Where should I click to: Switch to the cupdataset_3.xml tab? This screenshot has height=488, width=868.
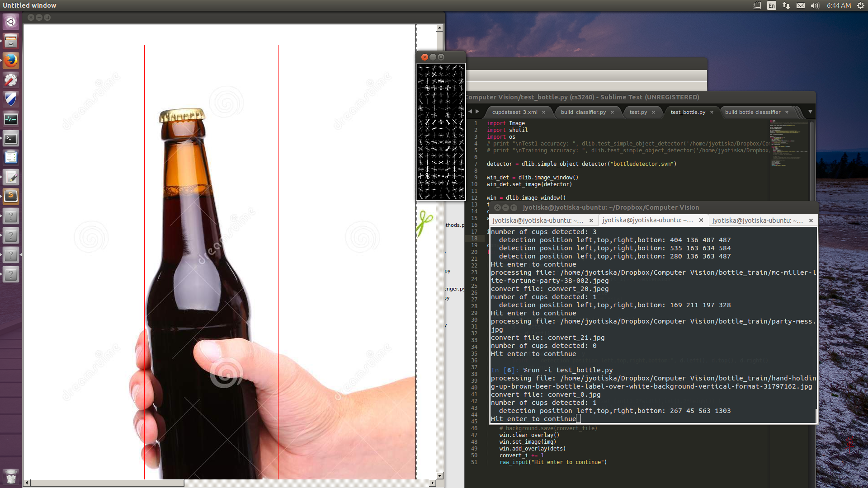click(x=515, y=112)
